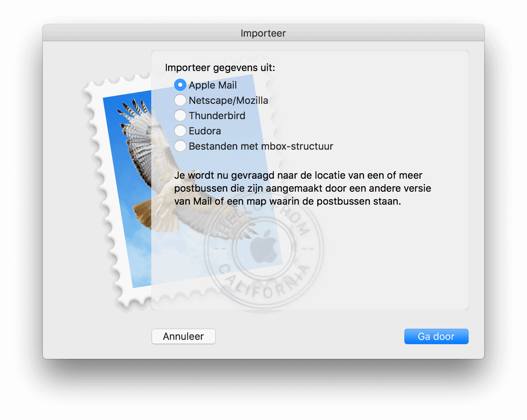Click the 'Bestanden met mbox-structuur' text label
This screenshot has width=527, height=420.
point(261,146)
